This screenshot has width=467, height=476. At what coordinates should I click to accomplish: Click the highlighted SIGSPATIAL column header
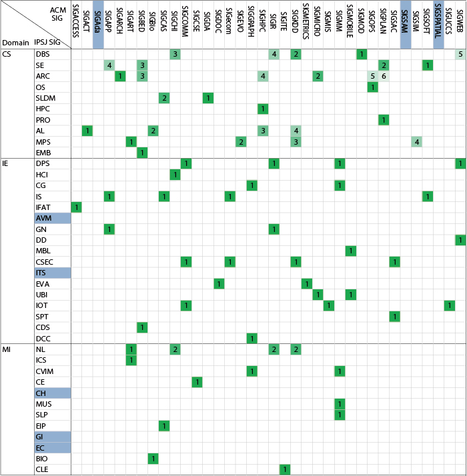pos(438,25)
